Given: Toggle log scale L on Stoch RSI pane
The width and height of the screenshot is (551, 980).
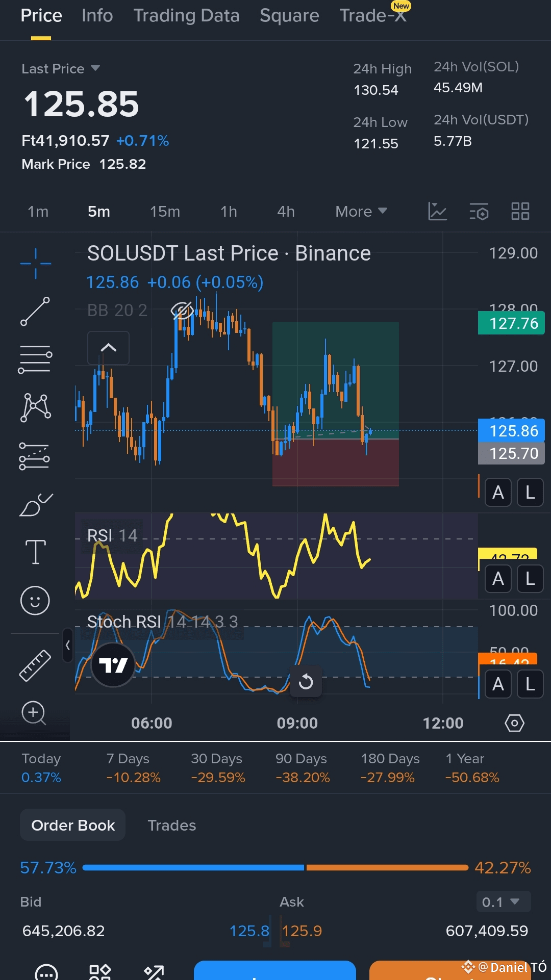Looking at the screenshot, I should point(530,684).
